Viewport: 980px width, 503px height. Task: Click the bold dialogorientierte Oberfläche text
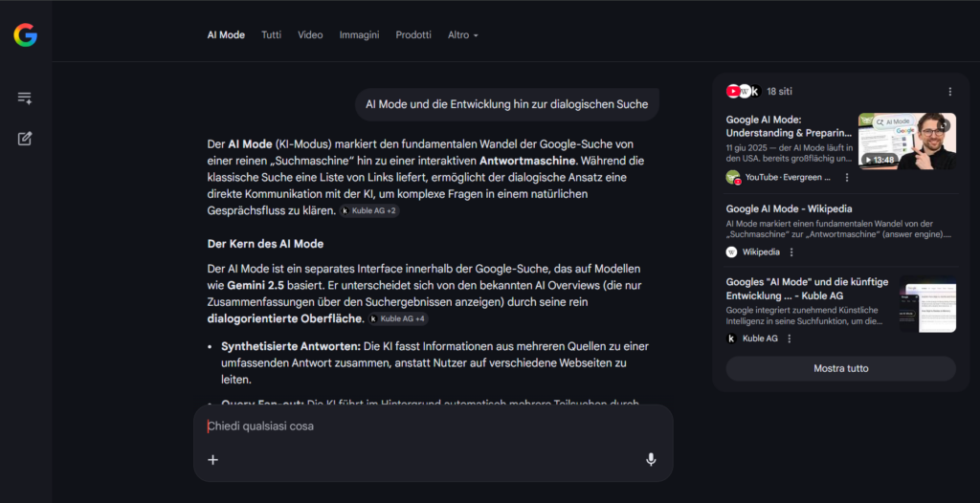[285, 318]
